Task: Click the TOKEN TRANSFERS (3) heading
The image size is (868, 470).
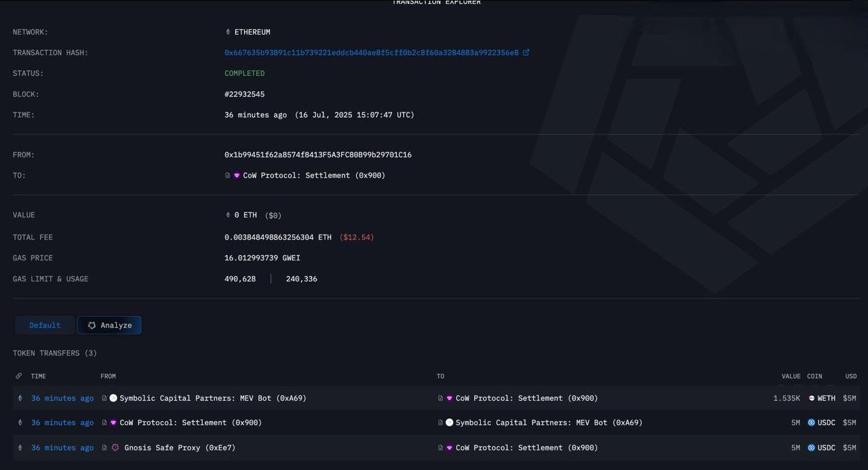Action: click(55, 353)
